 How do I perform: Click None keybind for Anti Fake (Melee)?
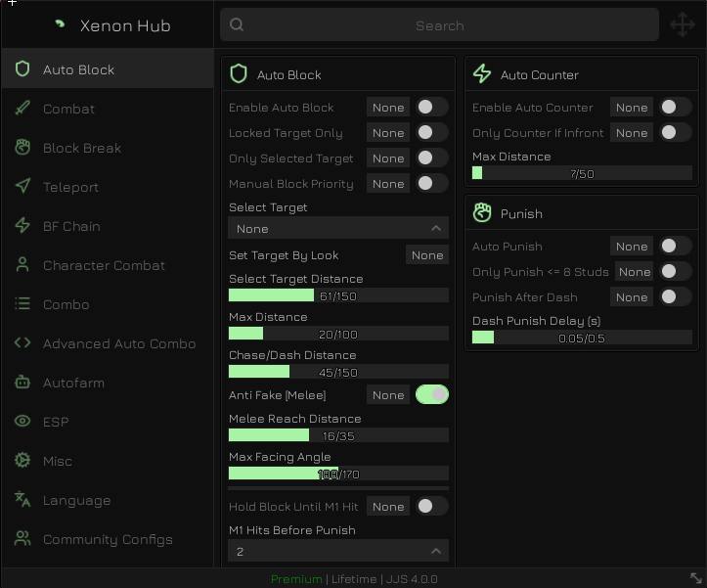[x=388, y=395]
